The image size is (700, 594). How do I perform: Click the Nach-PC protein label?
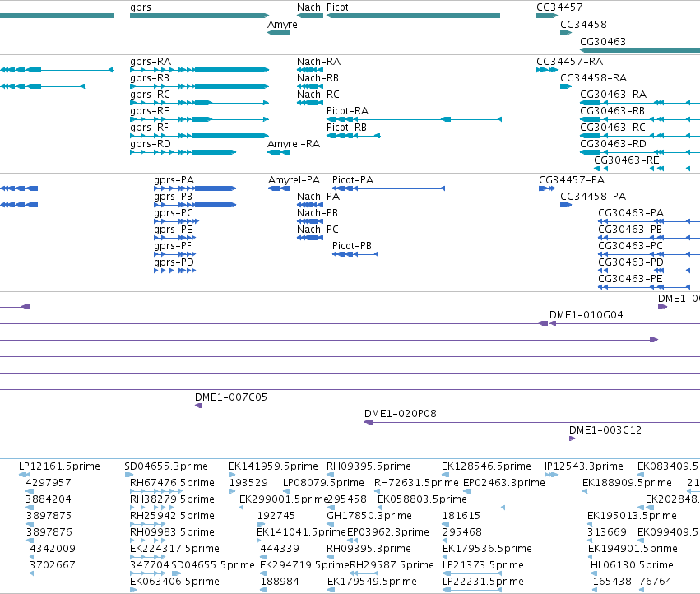[318, 230]
